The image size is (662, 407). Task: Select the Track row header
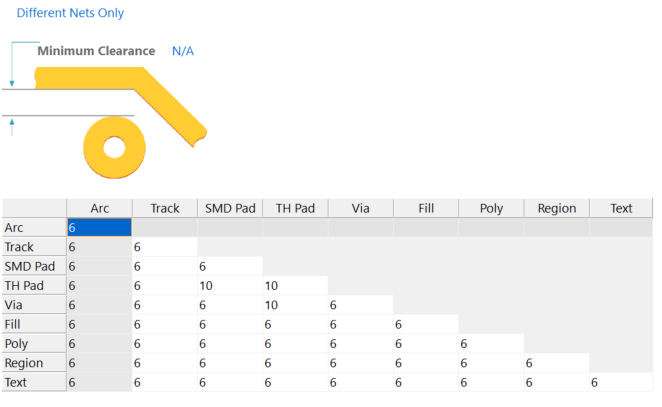click(x=34, y=247)
